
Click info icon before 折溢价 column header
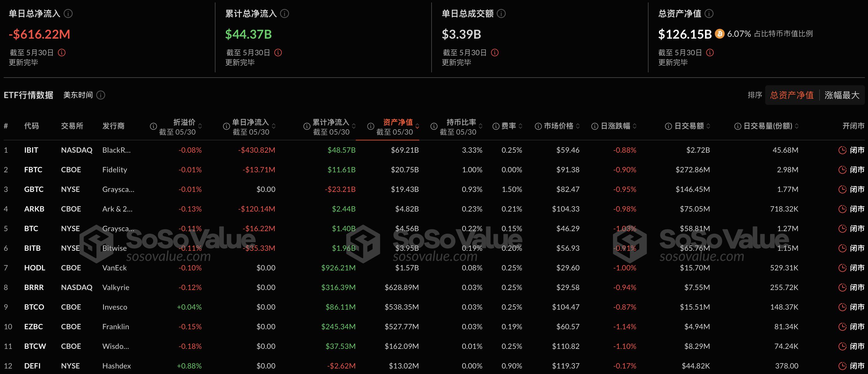click(153, 126)
